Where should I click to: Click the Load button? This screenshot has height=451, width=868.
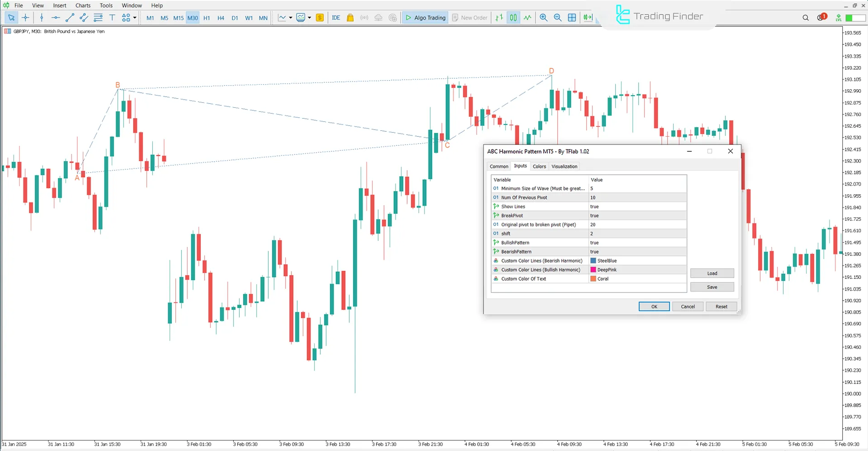click(x=712, y=273)
